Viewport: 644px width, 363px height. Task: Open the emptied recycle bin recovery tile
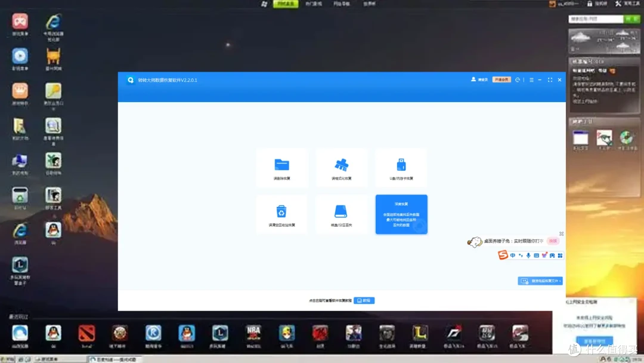[281, 214]
